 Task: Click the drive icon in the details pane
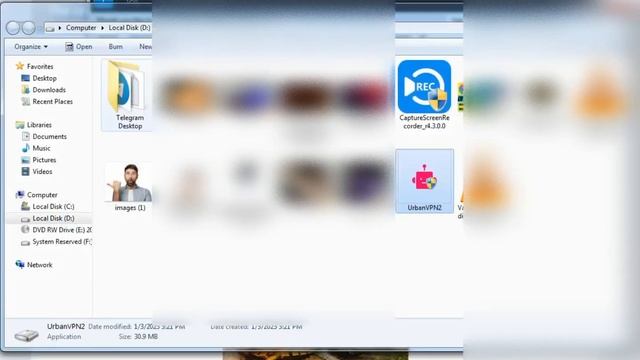[27, 335]
